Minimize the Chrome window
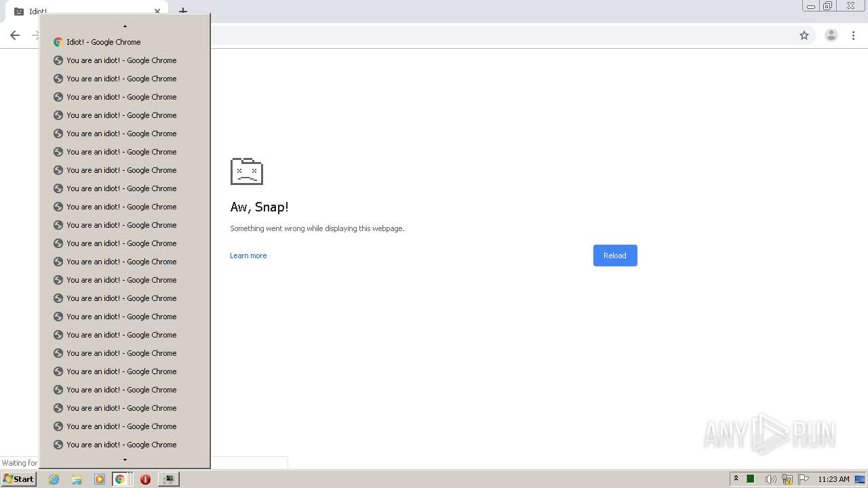This screenshot has width=868, height=488. click(811, 6)
